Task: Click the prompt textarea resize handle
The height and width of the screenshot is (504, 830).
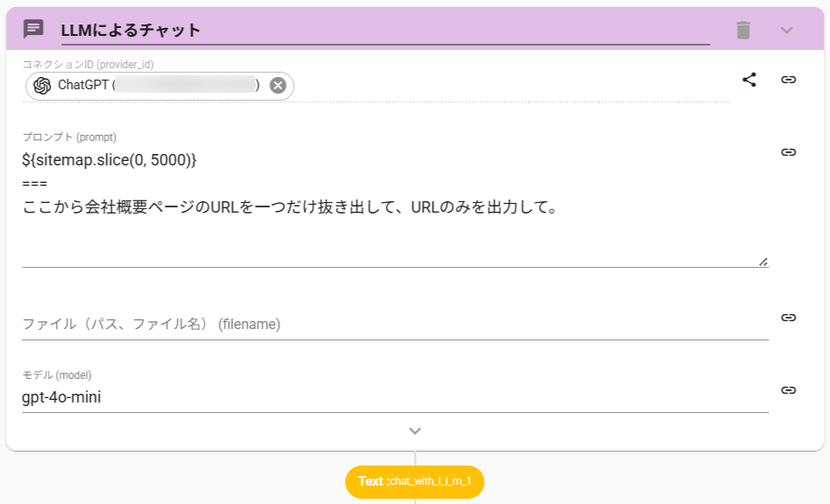Action: (x=763, y=261)
